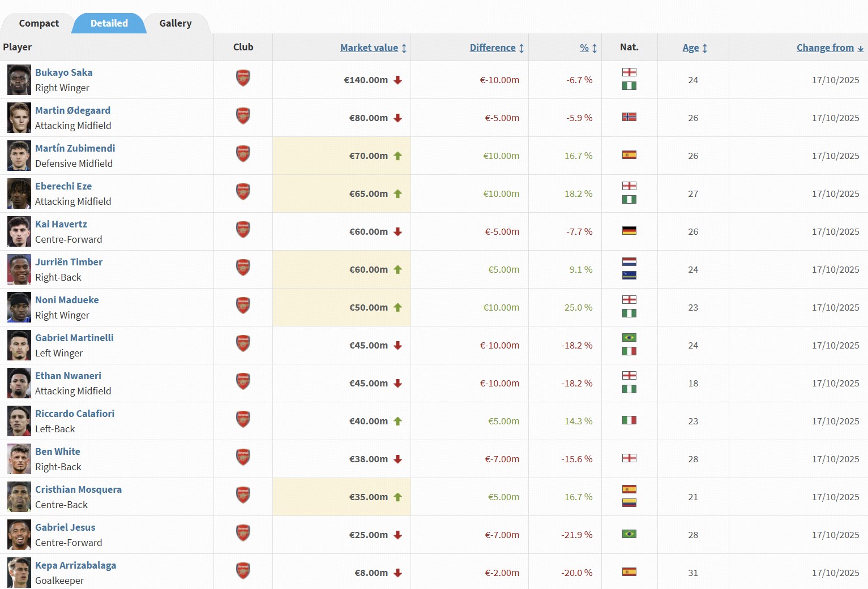Screen dimensions: 868x589
Task: Sort by percentage change column header
Action: (584, 48)
